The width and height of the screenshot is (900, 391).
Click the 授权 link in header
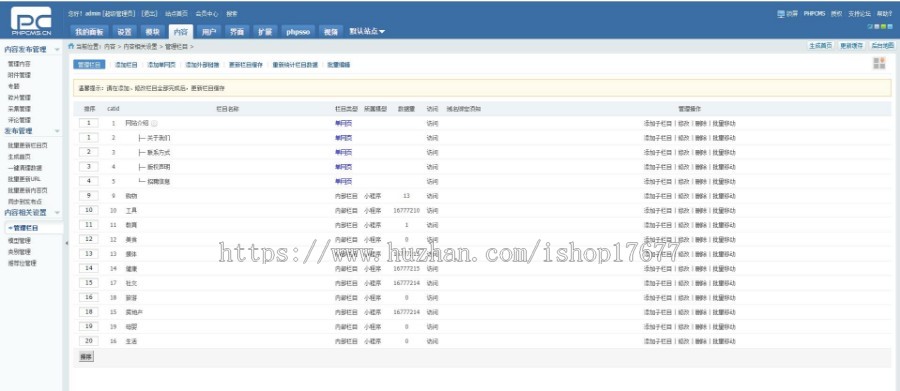click(836, 13)
